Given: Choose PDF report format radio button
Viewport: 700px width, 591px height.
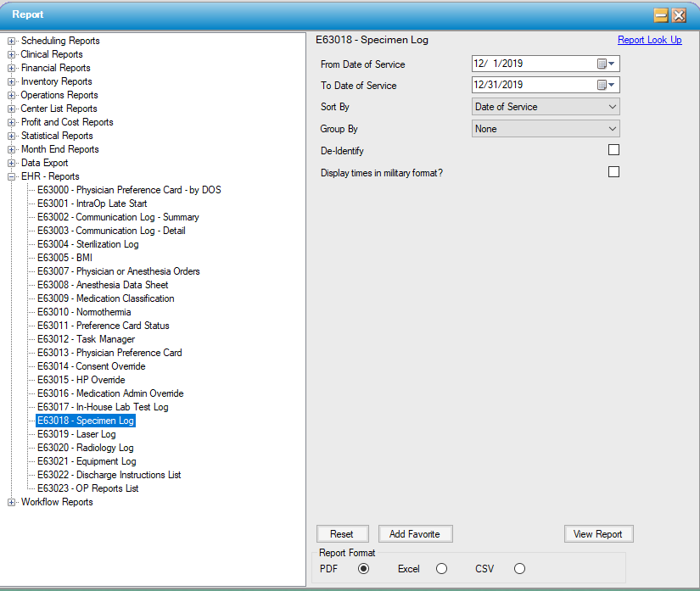Looking at the screenshot, I should [364, 569].
